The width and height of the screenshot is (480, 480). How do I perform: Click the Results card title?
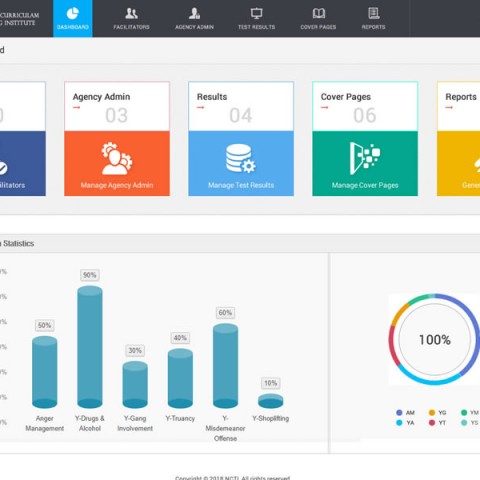212,97
